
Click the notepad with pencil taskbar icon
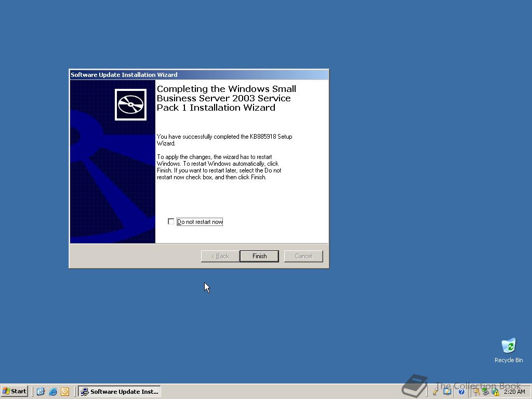447,392
